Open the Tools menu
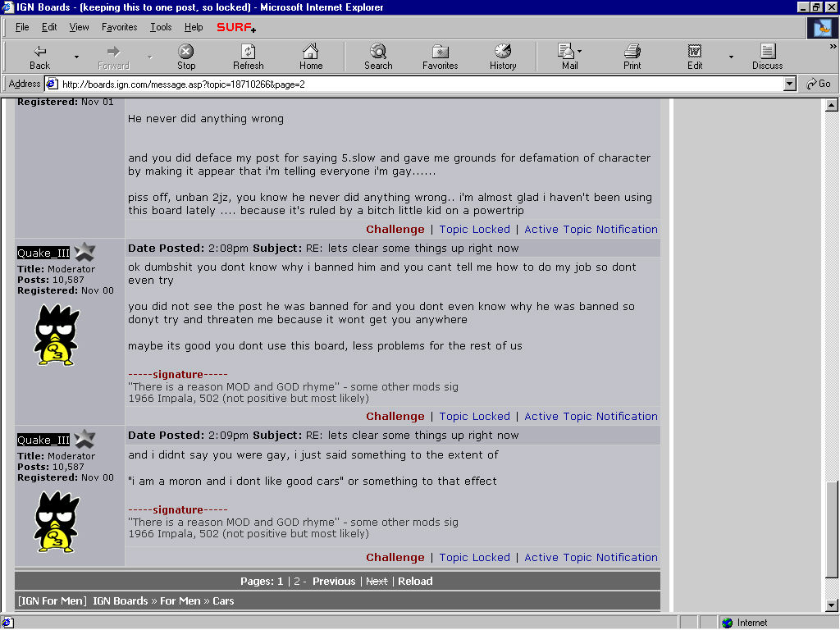Viewport: 840px width, 630px height. (161, 27)
